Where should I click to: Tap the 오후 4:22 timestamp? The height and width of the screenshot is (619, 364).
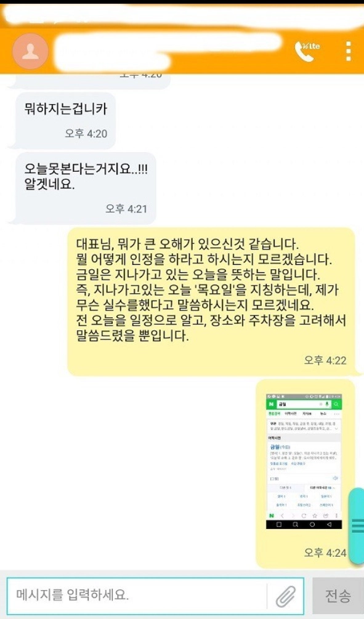coord(325,360)
